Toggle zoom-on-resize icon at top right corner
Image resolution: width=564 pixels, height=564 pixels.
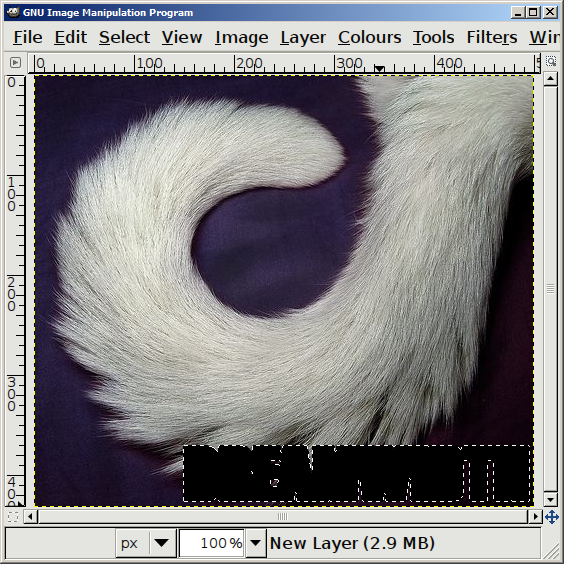pyautogui.click(x=551, y=61)
